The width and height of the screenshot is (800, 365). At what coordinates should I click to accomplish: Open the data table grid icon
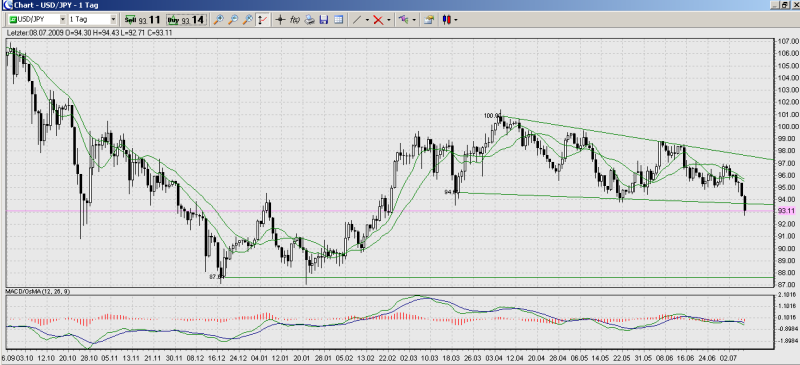(338, 20)
